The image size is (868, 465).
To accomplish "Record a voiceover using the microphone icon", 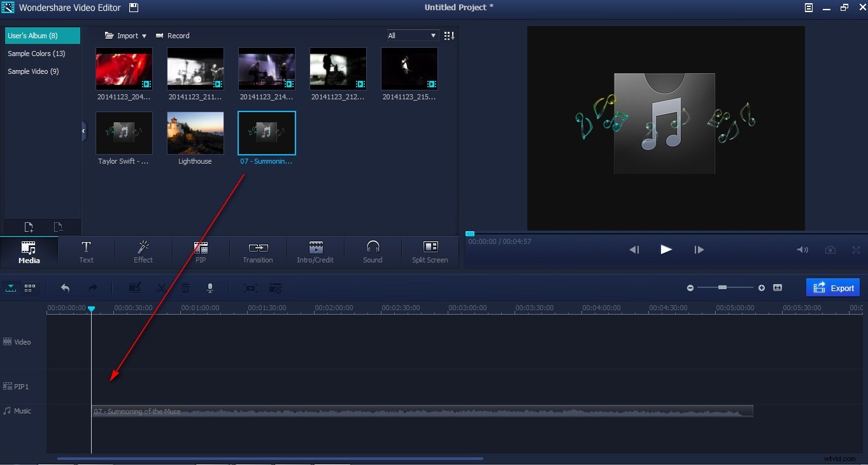I will coord(210,288).
